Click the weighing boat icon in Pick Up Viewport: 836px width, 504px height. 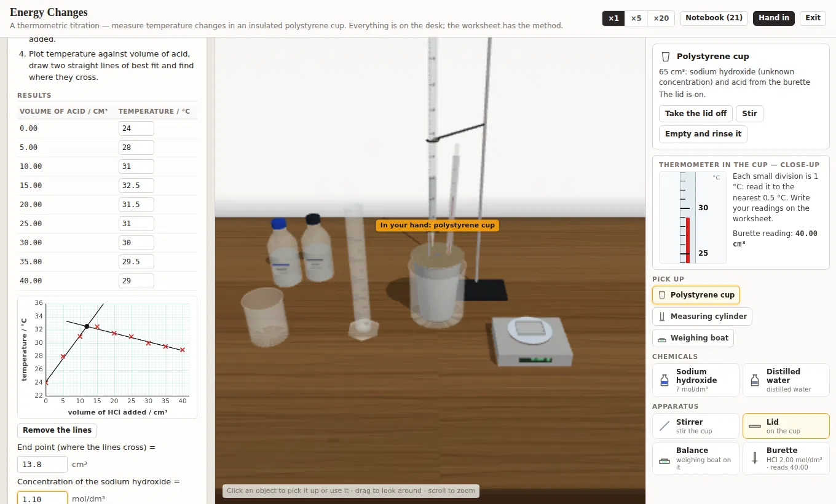662,338
